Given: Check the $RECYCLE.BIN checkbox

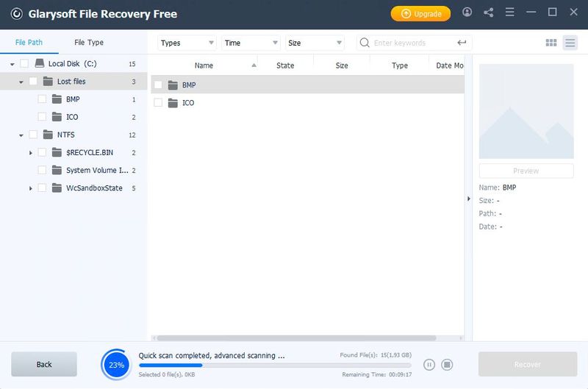Looking at the screenshot, I should 42,152.
